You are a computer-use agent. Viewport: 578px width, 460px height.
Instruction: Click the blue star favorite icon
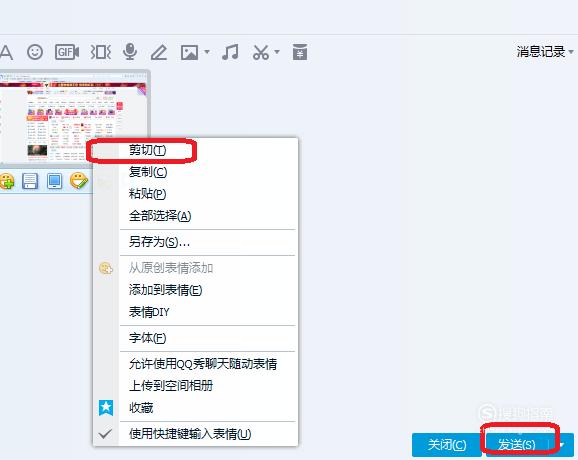(x=106, y=408)
